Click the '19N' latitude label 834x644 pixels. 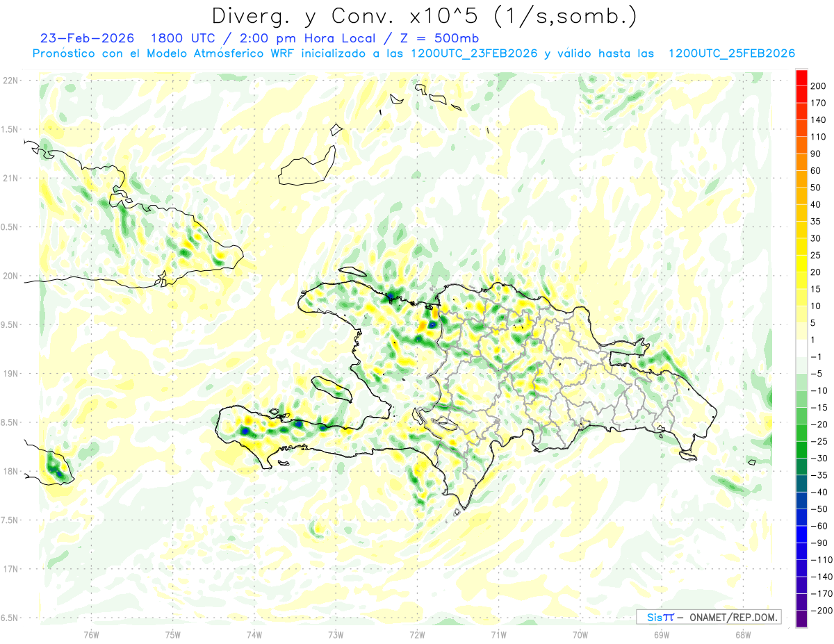[x=10, y=374]
